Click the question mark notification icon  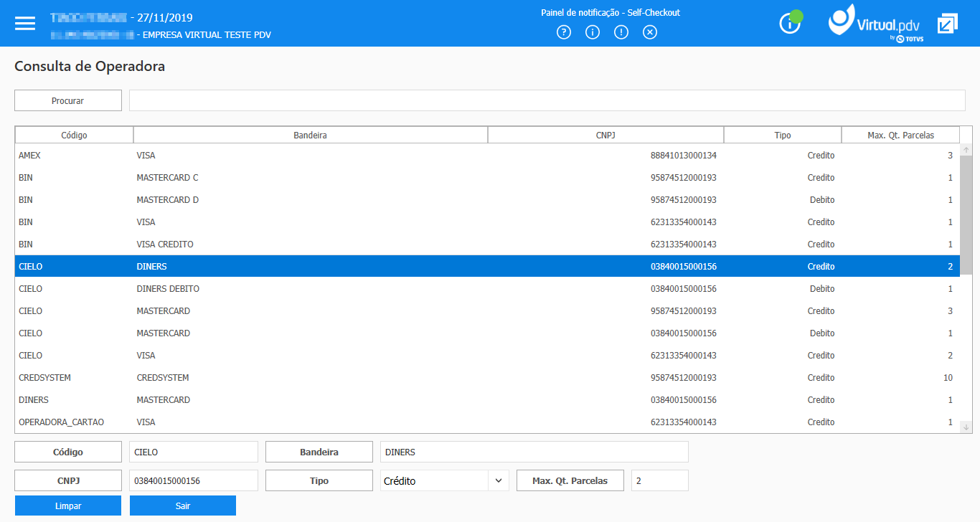564,32
